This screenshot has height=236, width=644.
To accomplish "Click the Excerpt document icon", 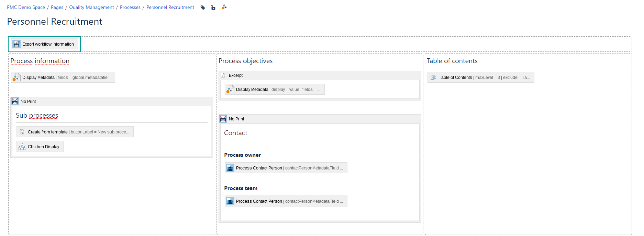I will [x=223, y=75].
